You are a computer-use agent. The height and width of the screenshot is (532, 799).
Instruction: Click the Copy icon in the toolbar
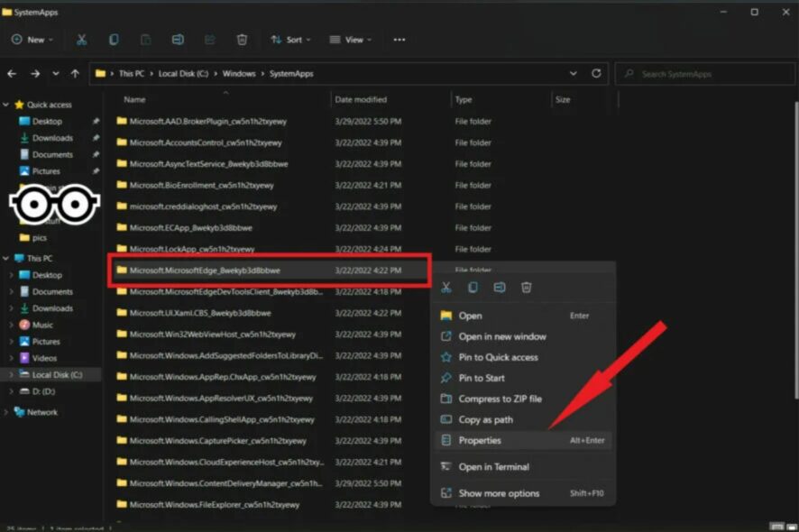pyautogui.click(x=114, y=40)
